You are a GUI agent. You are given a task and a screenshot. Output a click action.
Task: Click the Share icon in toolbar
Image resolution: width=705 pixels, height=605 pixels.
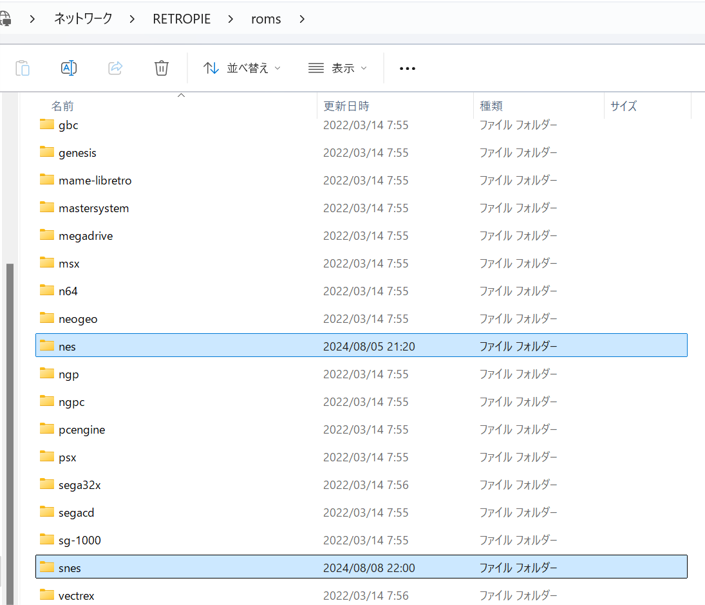point(115,68)
